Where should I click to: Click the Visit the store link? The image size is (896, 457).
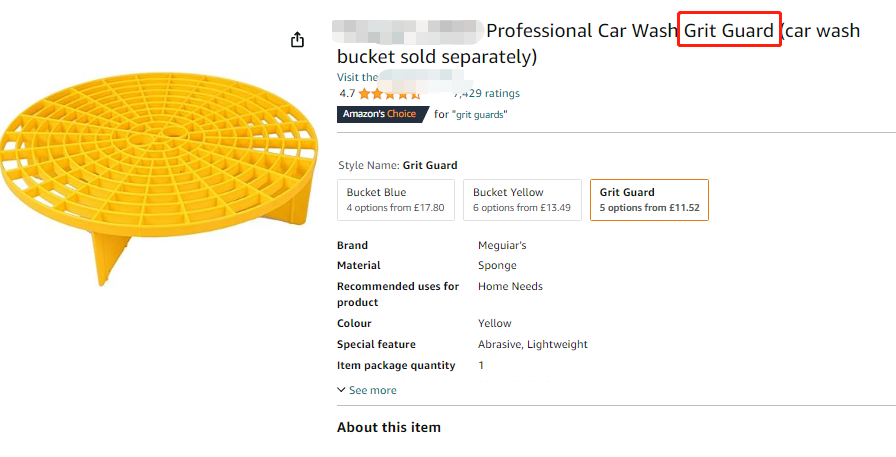358,77
